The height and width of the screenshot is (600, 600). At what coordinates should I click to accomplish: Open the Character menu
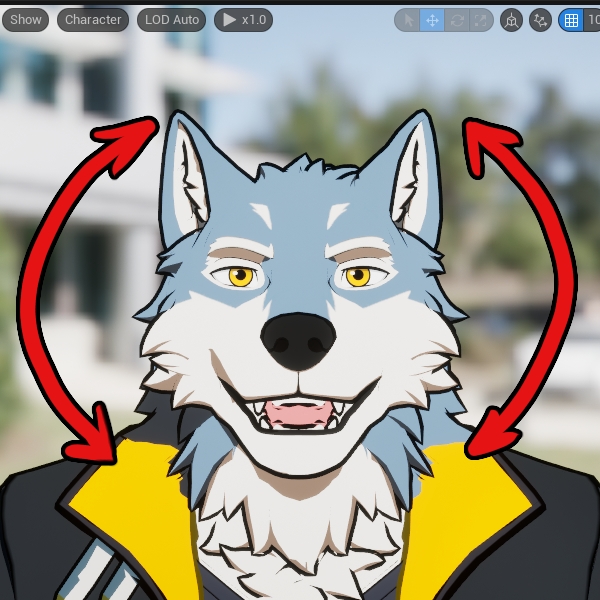point(93,20)
